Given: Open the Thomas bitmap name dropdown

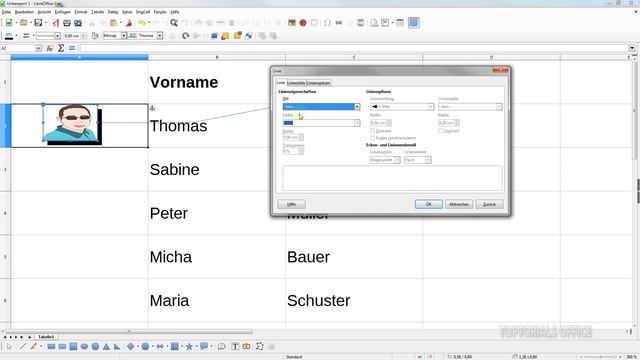Looking at the screenshot, I should (x=160, y=36).
